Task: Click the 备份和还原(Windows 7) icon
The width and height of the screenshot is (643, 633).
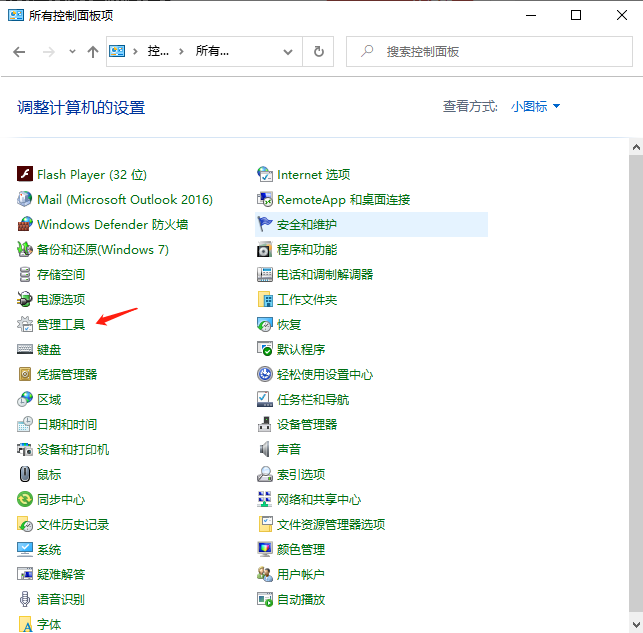Action: [x=25, y=249]
